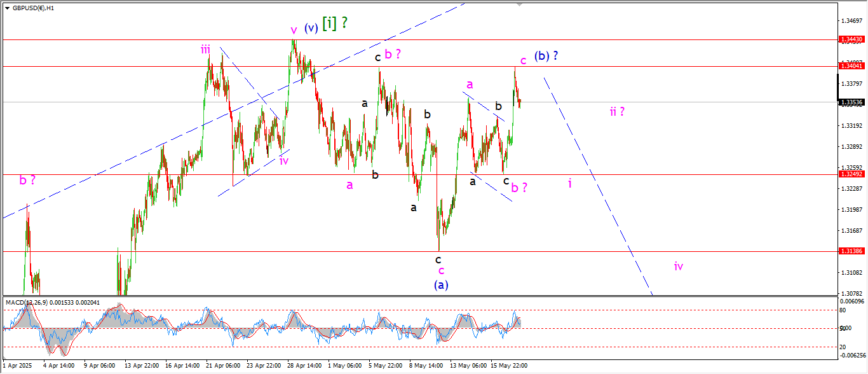Click the 23 Apr 22:00 time label

pos(263,366)
